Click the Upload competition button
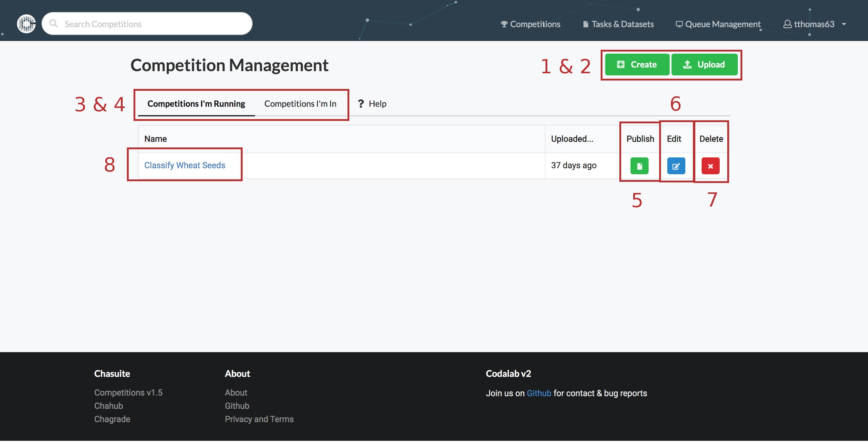This screenshot has width=868, height=442. (x=704, y=65)
